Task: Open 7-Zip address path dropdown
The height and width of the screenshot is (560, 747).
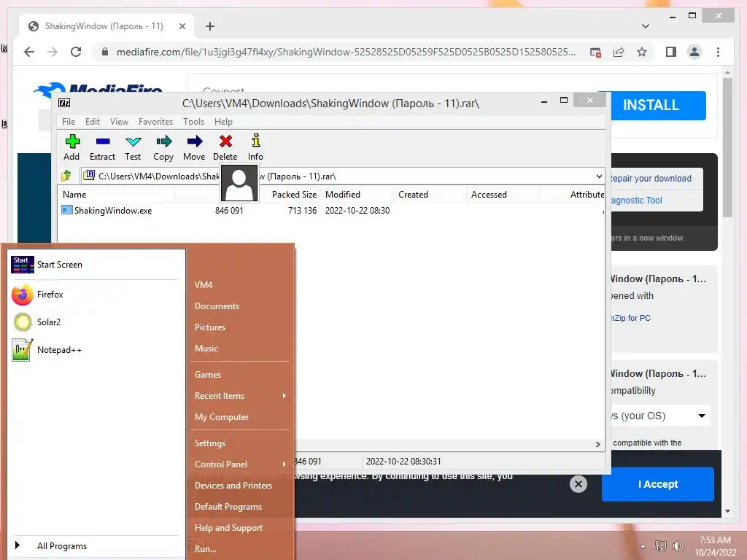Action: (599, 176)
